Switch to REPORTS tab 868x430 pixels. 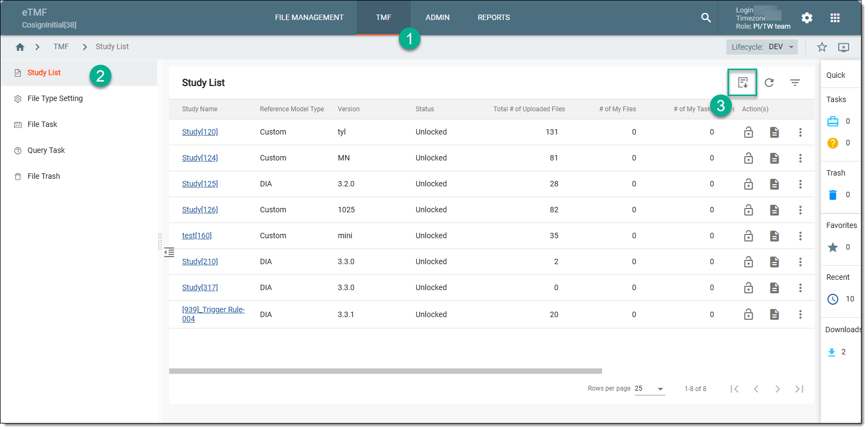coord(493,18)
